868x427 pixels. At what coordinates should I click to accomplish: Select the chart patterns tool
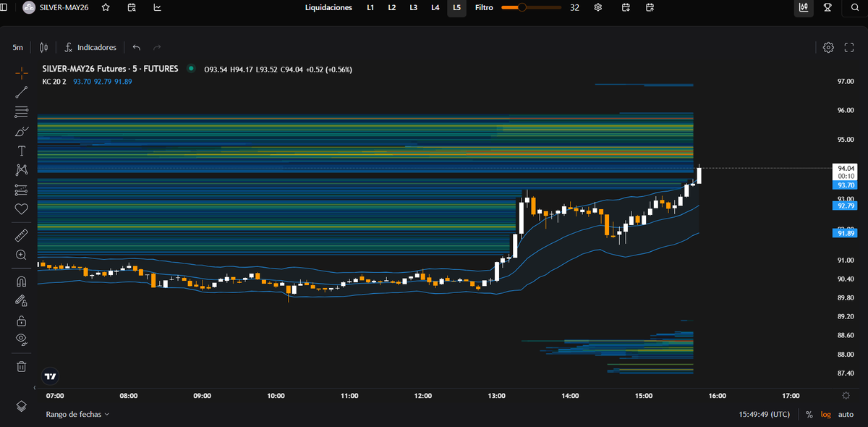click(22, 170)
